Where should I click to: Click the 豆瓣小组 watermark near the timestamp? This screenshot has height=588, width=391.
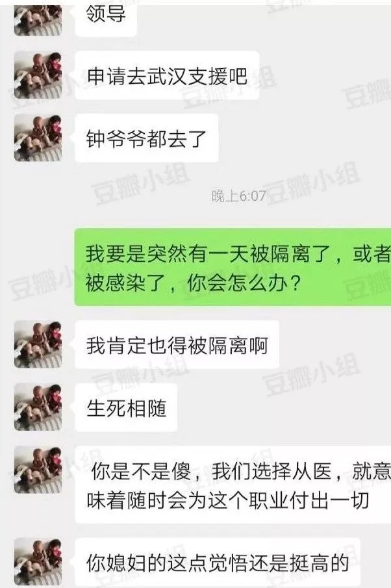[x=310, y=184]
